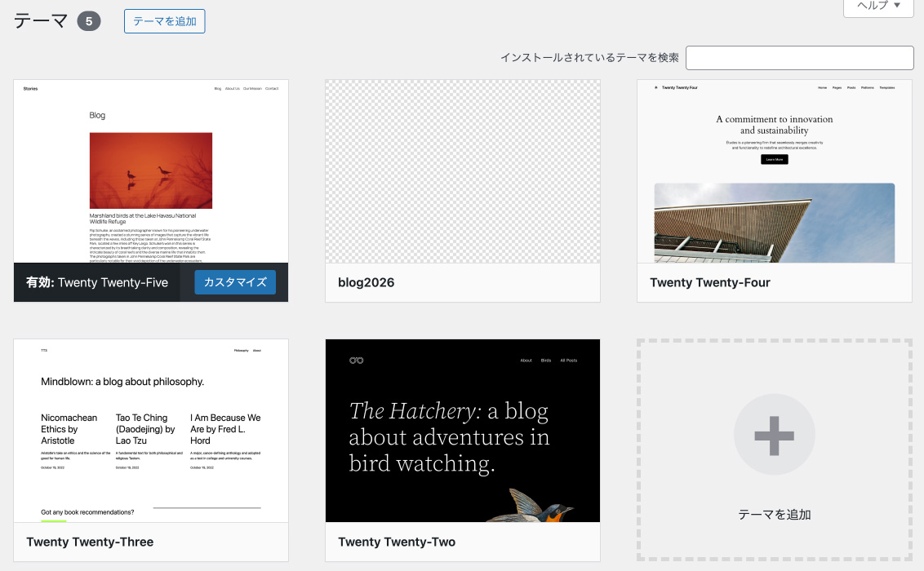Click the glasses logo in the Twenty Twenty-Two preview
Image resolution: width=924 pixels, height=571 pixels.
pos(356,361)
